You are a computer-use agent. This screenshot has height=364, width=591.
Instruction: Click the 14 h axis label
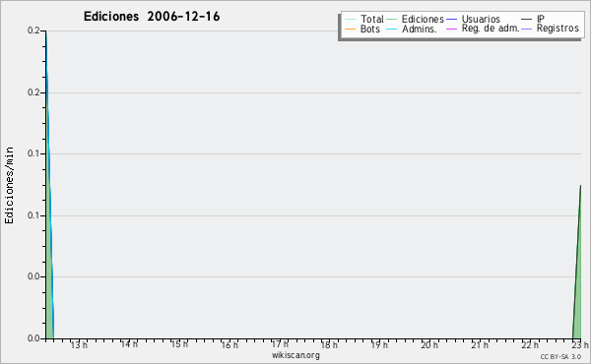(x=129, y=344)
